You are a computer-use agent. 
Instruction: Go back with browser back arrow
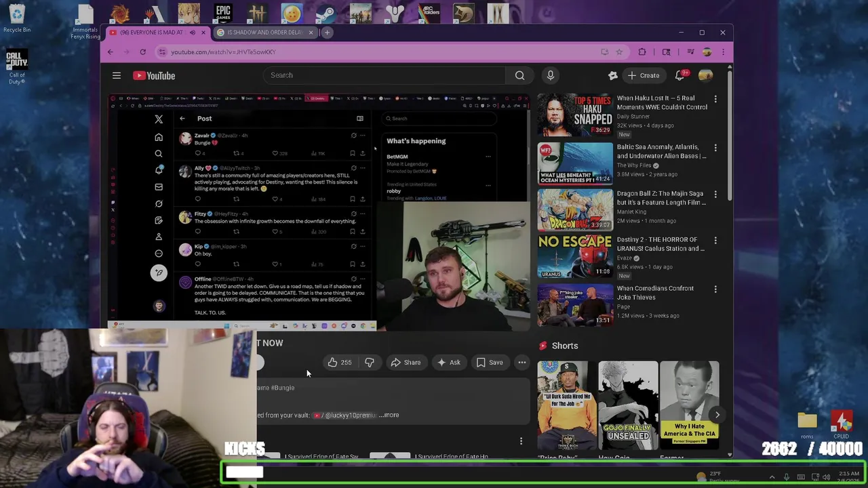[111, 52]
